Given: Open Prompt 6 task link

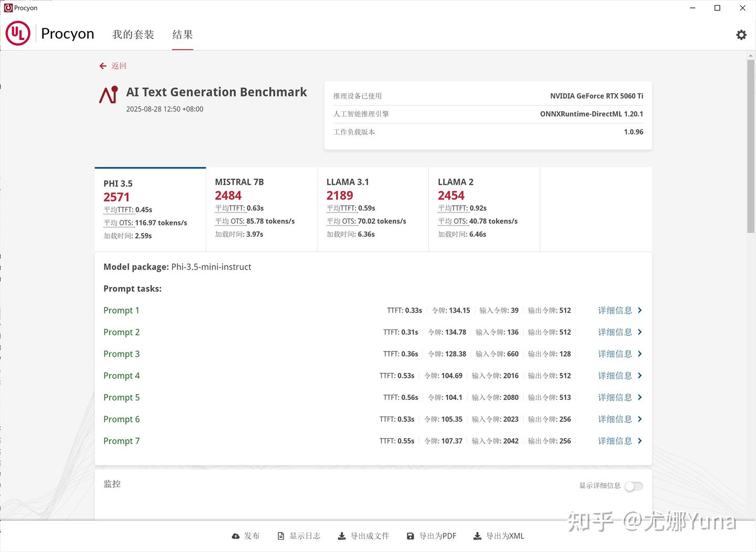Looking at the screenshot, I should click(121, 419).
